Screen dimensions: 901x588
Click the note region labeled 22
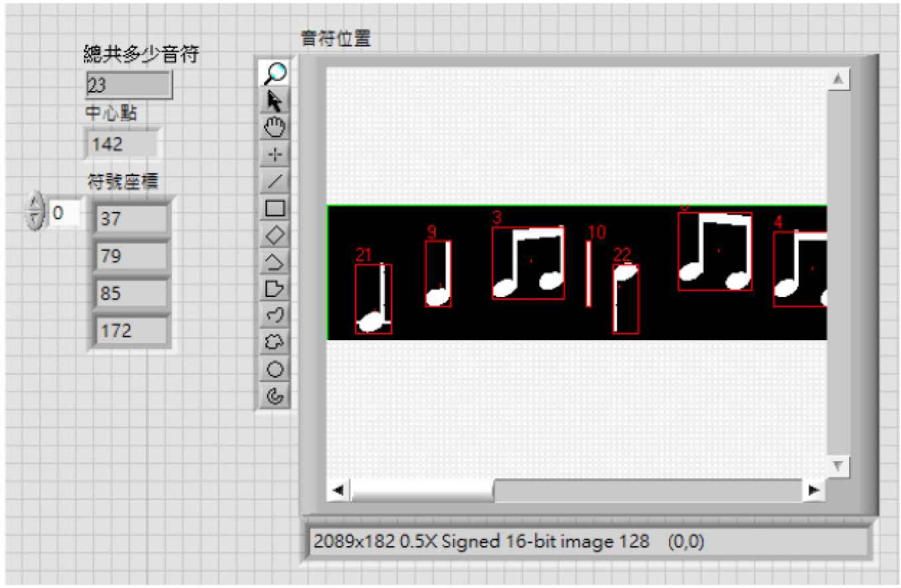point(626,299)
